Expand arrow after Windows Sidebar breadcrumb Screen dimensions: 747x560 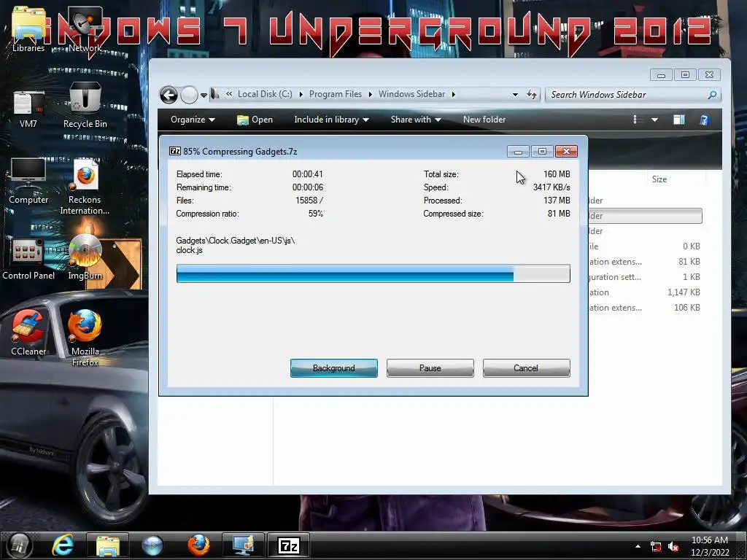454,94
